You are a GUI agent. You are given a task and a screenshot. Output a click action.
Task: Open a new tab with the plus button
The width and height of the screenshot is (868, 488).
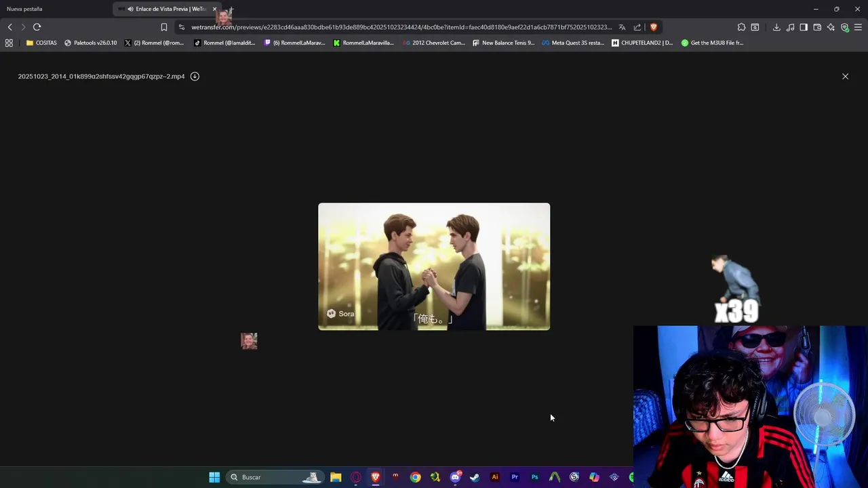click(231, 9)
